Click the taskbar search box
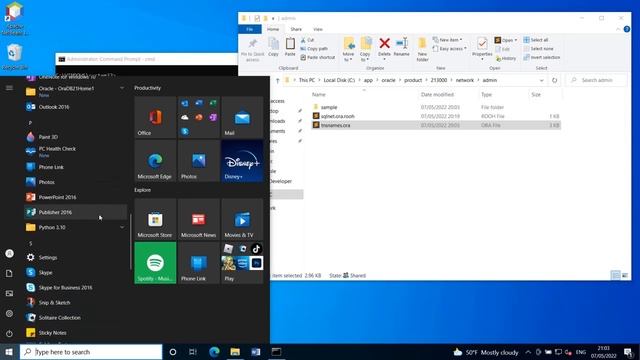 (x=91, y=352)
